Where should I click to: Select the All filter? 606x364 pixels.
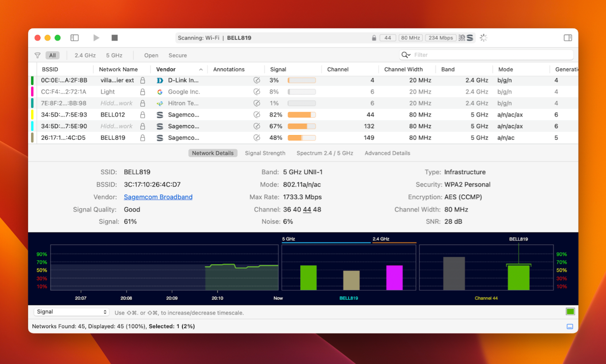click(52, 55)
